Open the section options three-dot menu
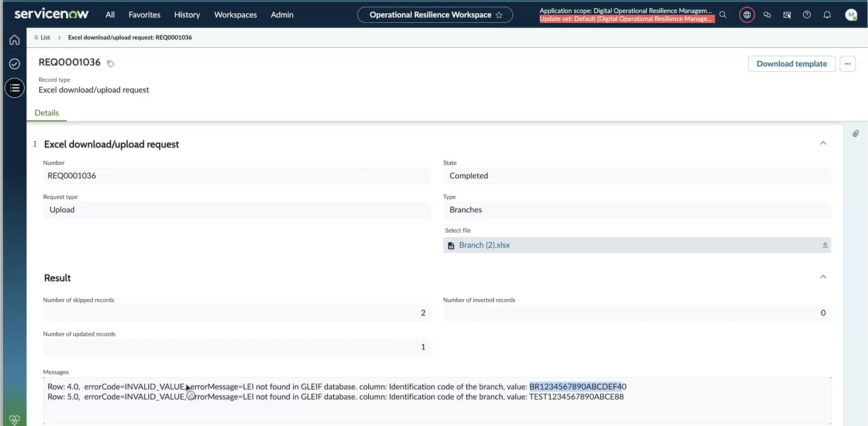Viewport: 868px width, 426px height. pos(35,144)
